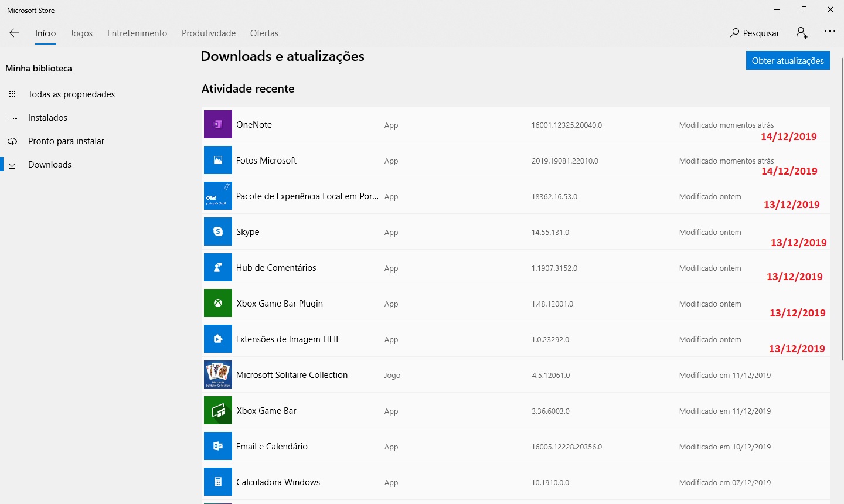This screenshot has width=844, height=504.
Task: Select the Hub de Comentários icon
Action: point(218,267)
